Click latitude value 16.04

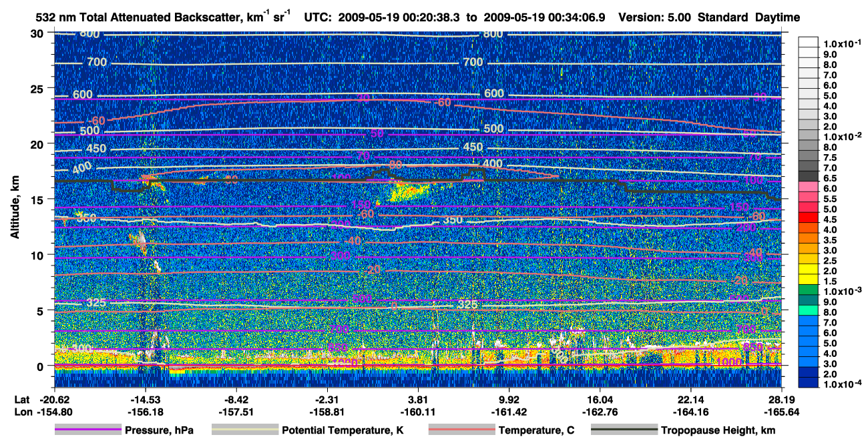[600, 399]
